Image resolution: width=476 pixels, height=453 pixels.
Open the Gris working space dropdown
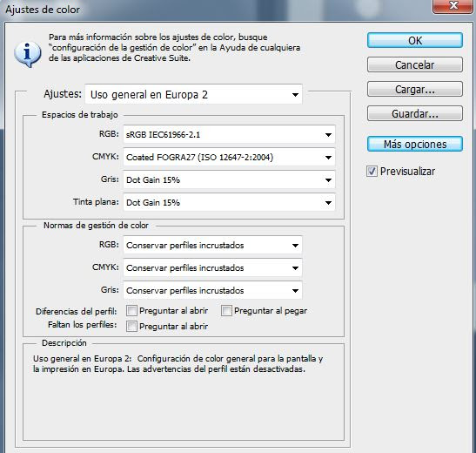(x=229, y=179)
